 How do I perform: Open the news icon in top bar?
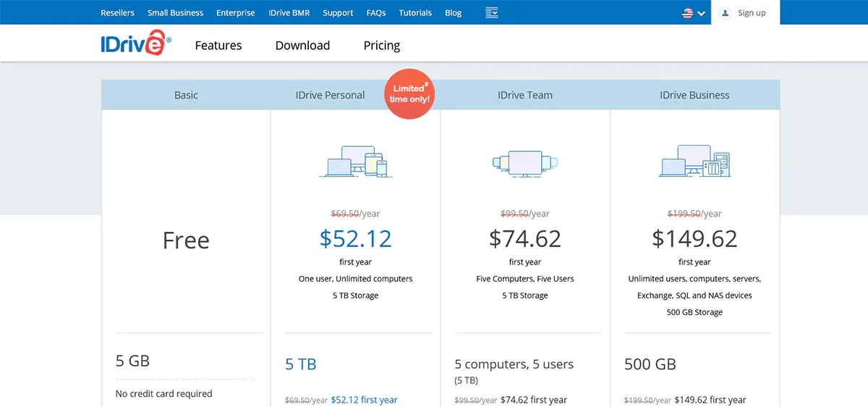click(492, 12)
